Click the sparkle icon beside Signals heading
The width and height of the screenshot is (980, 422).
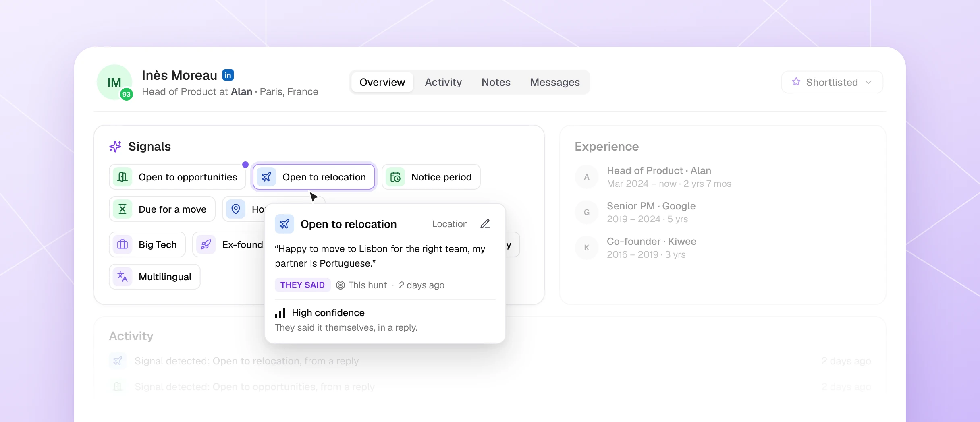pyautogui.click(x=115, y=146)
